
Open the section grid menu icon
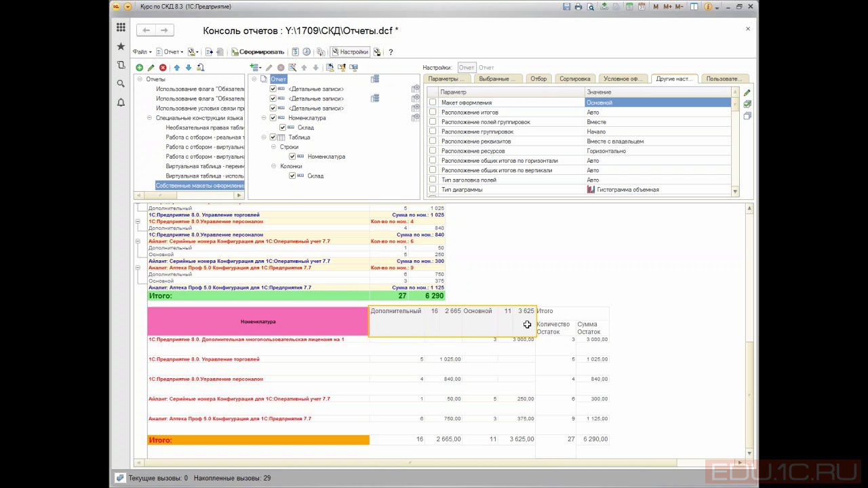click(x=121, y=27)
